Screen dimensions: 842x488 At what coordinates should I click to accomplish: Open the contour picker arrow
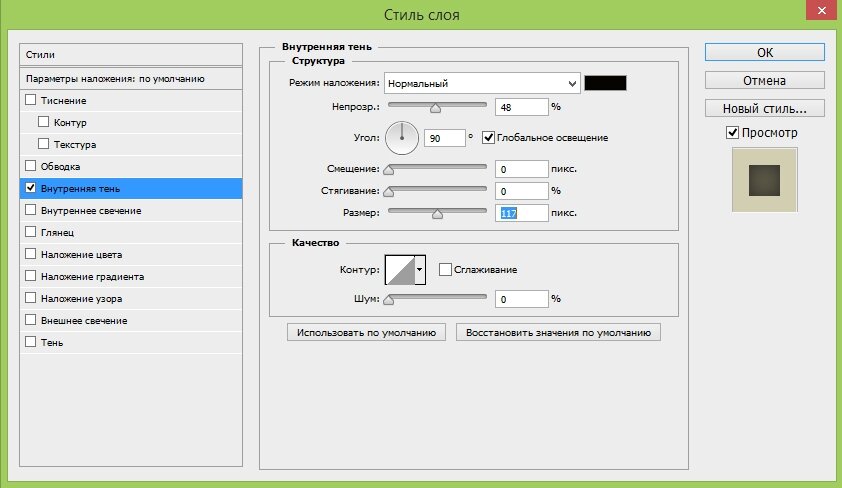point(420,270)
